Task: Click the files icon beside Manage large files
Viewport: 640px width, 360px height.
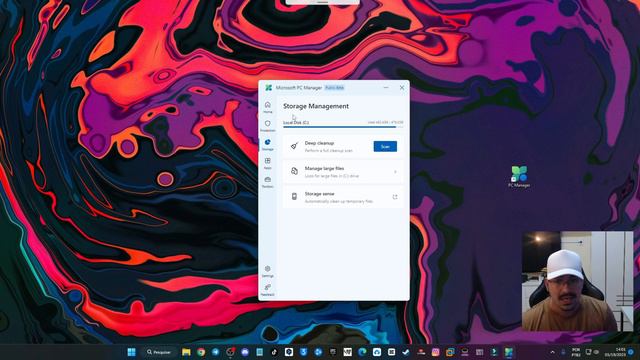Action: pyautogui.click(x=294, y=171)
